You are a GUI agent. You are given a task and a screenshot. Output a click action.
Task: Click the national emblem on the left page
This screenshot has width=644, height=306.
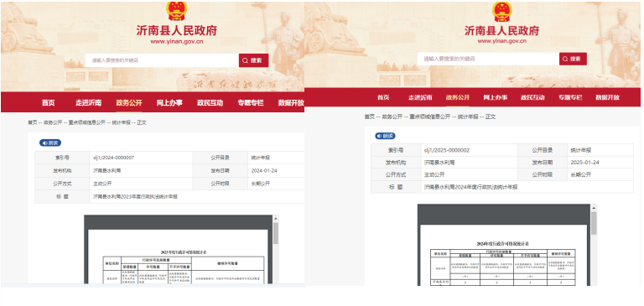177,11
